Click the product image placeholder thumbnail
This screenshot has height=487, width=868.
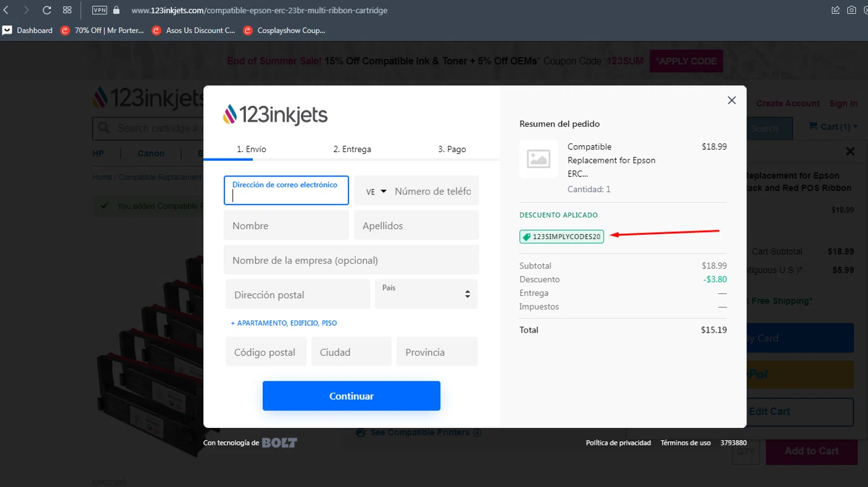pyautogui.click(x=538, y=158)
